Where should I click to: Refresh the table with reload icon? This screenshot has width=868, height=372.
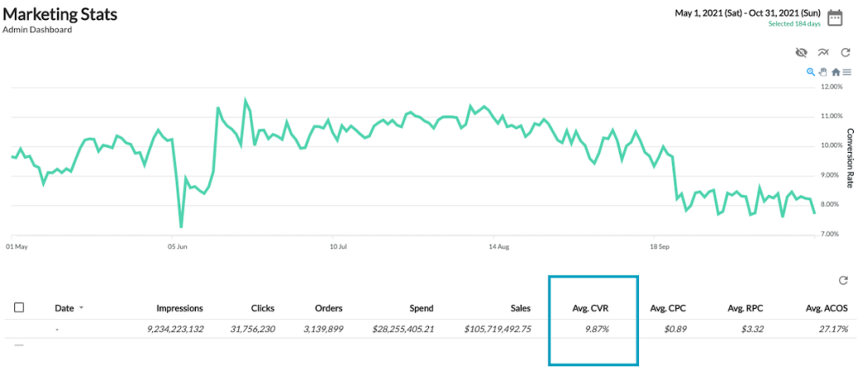coord(844,281)
